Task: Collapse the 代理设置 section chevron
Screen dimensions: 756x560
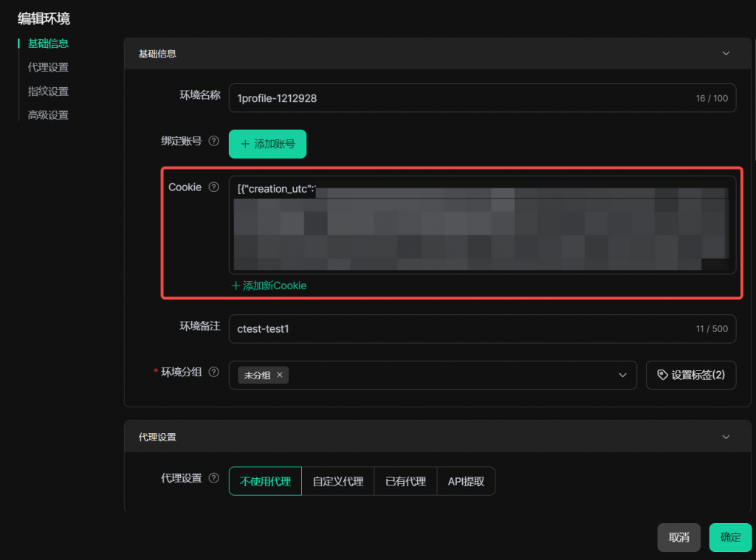Action: click(x=726, y=437)
